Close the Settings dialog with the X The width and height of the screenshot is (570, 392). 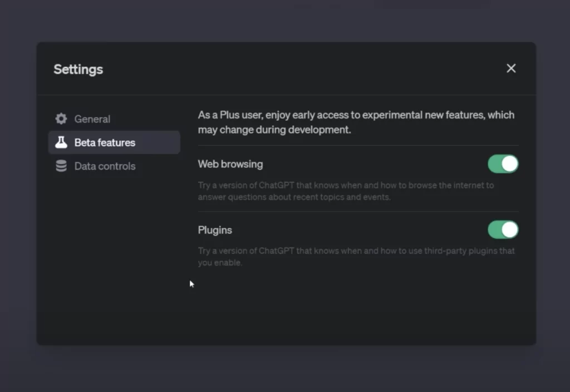(x=511, y=68)
